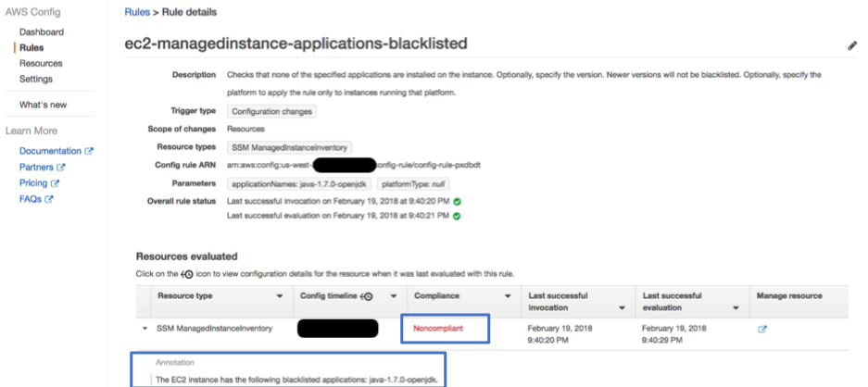Click the Config timeline clock icon in header
The image size is (868, 387).
coord(367,296)
